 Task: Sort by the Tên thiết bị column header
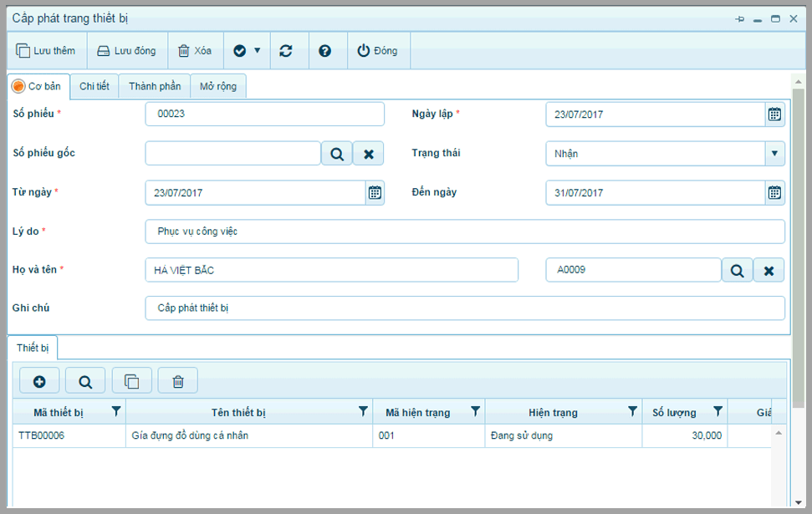(238, 413)
